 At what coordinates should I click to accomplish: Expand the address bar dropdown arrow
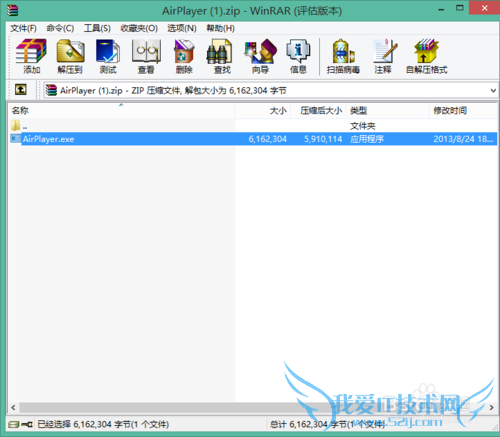[x=493, y=90]
